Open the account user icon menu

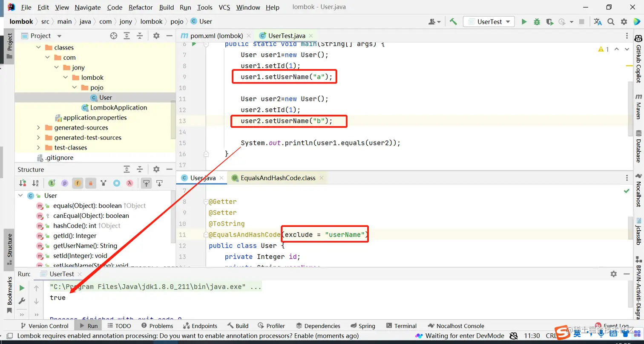click(434, 22)
